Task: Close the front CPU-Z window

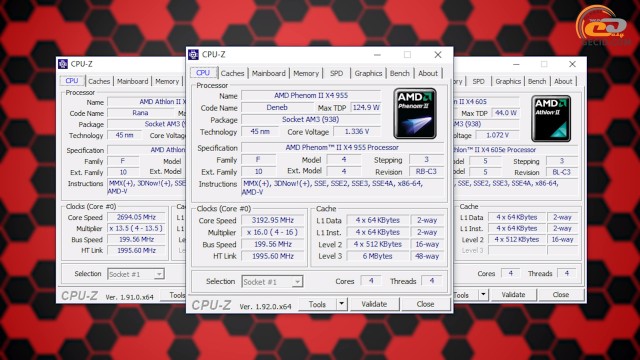Action: click(438, 55)
